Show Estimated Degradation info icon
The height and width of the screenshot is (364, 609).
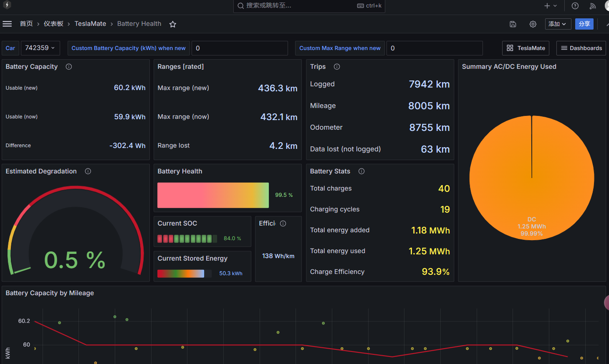(88, 171)
